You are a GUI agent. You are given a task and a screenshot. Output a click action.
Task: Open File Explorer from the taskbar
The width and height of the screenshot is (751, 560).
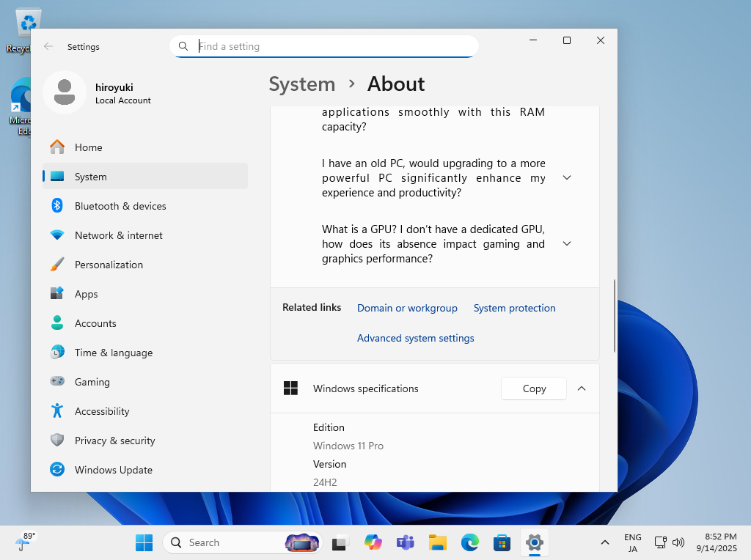(x=437, y=542)
